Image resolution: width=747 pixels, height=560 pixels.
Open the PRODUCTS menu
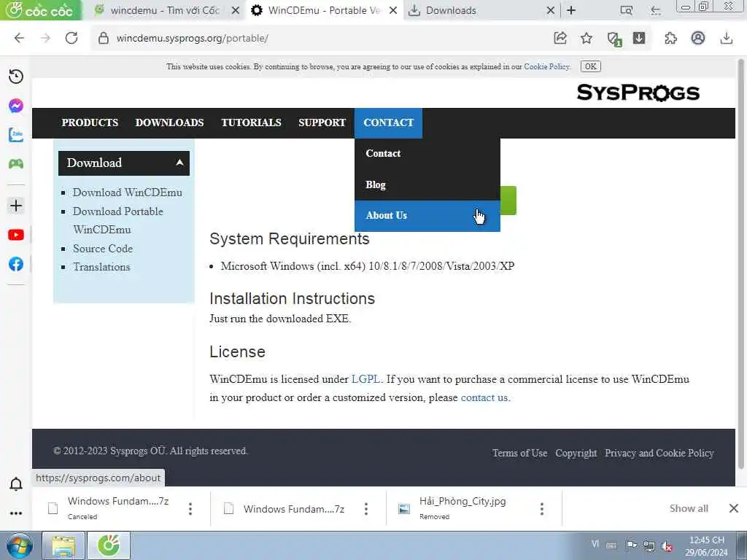point(90,122)
